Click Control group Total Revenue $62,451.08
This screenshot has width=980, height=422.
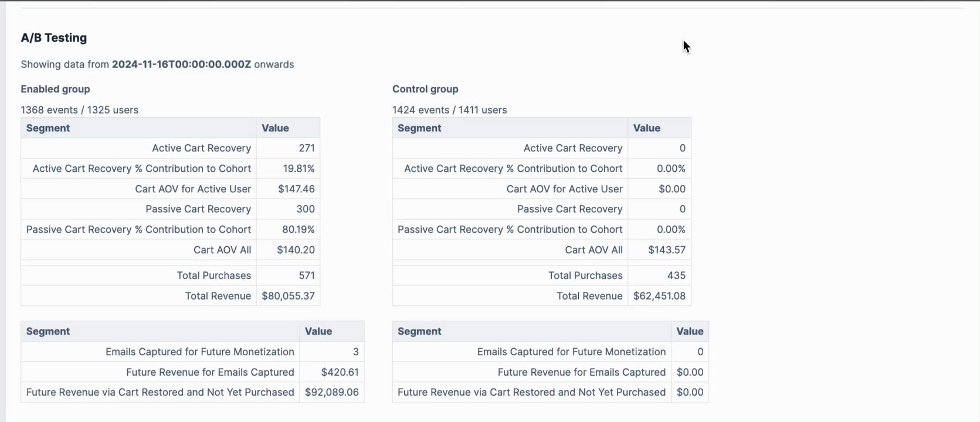[659, 296]
